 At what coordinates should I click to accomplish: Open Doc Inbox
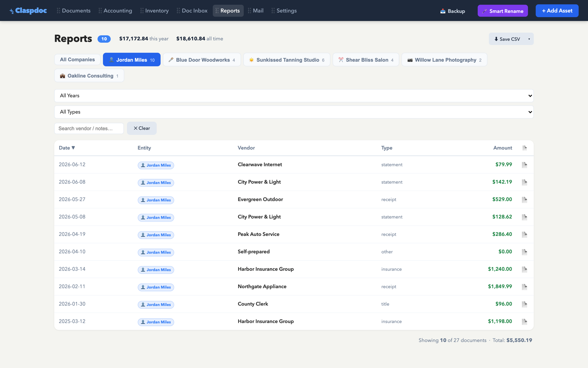pos(192,11)
